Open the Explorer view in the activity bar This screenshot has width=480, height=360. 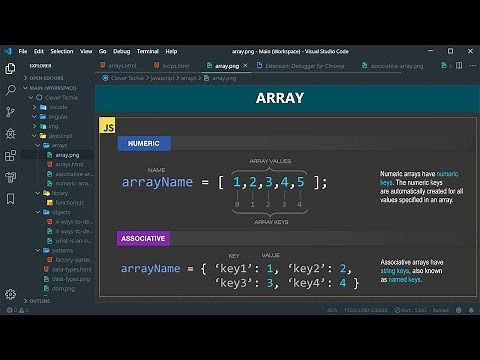click(10, 69)
